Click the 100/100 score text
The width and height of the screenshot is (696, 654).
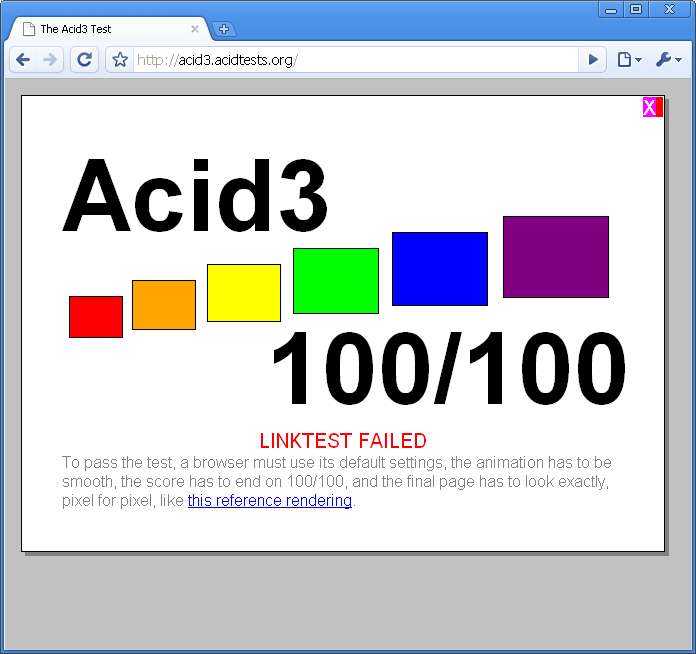[449, 369]
